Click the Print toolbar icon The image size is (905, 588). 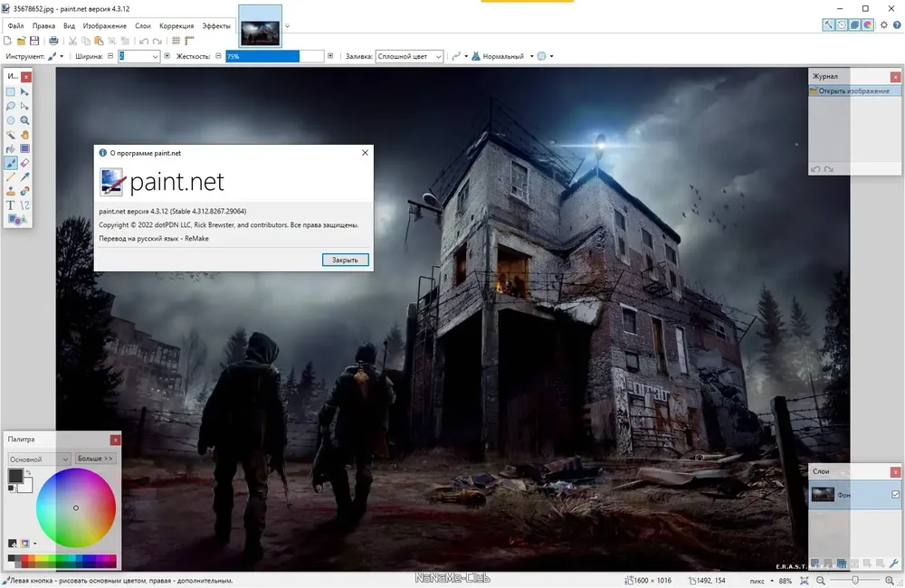[x=53, y=41]
